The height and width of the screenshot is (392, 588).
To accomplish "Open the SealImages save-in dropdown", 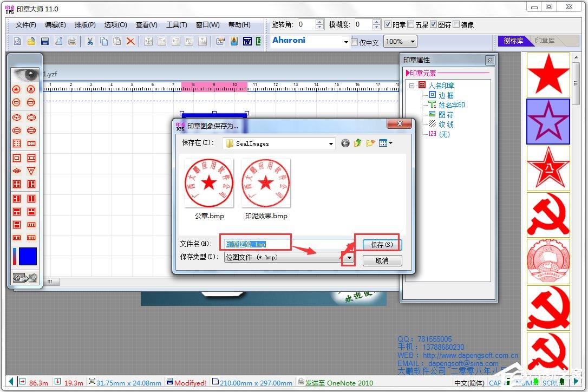I will (x=331, y=143).
